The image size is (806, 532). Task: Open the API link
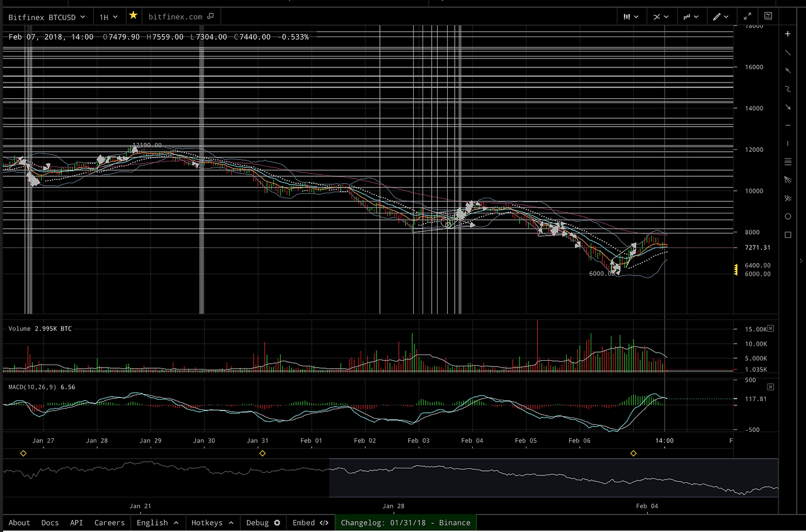coord(76,523)
